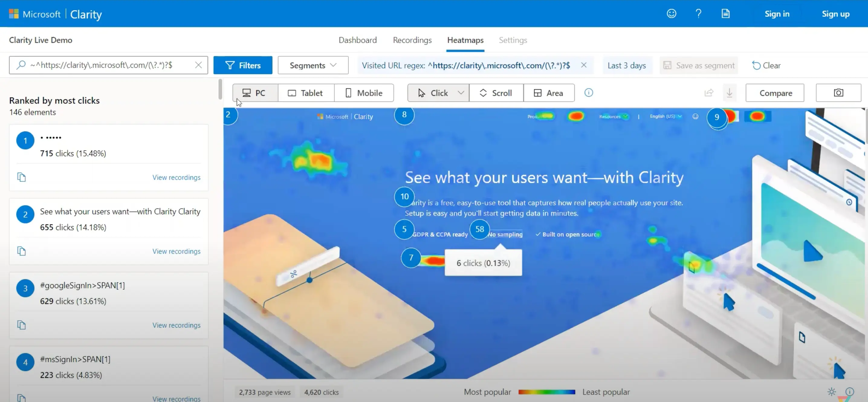Select heatmap marker number 10
This screenshot has height=402, width=868.
(x=404, y=196)
